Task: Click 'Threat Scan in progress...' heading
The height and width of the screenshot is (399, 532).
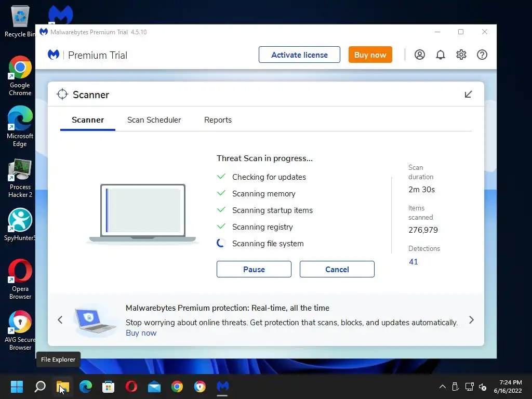Action: pos(264,158)
